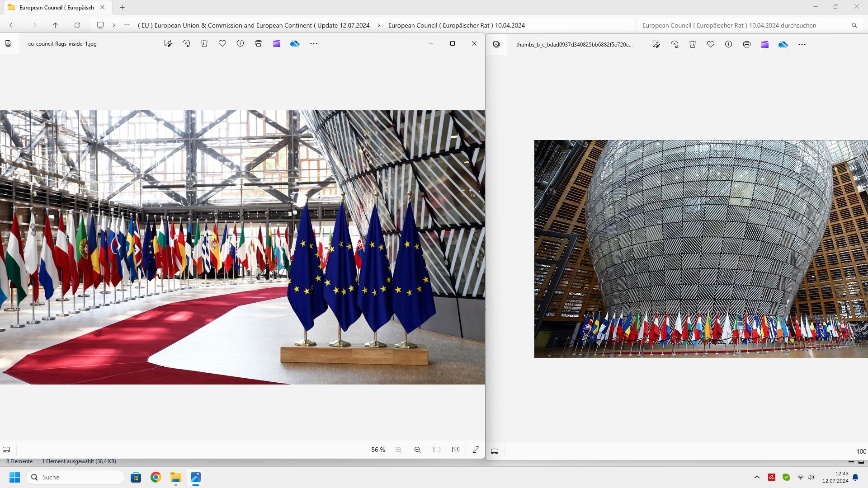Screen dimensions: 868x488
Task: Click the 'European Council ( Europäischer Rat ) 10.04.2024' breadcrumb
Action: pos(457,25)
